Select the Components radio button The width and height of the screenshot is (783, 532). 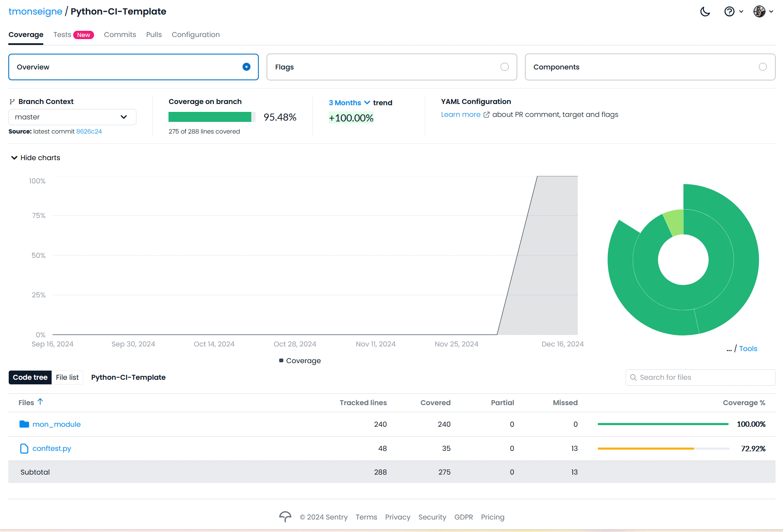coord(762,67)
